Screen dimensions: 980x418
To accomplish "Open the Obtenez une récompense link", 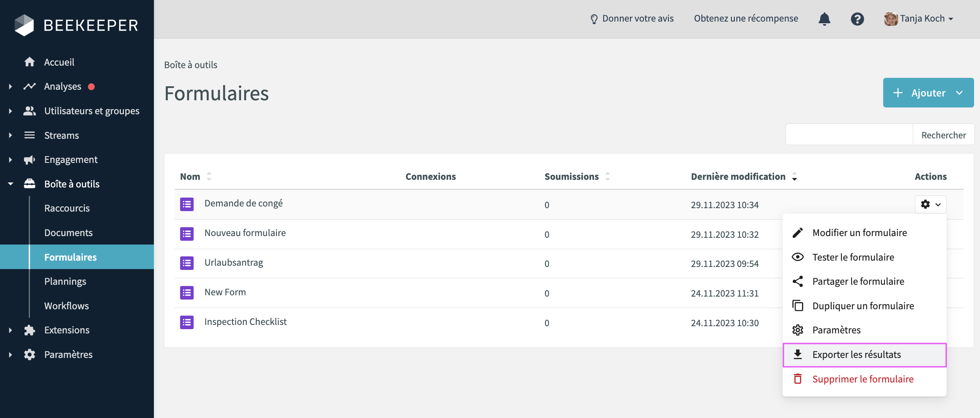I will pos(746,19).
